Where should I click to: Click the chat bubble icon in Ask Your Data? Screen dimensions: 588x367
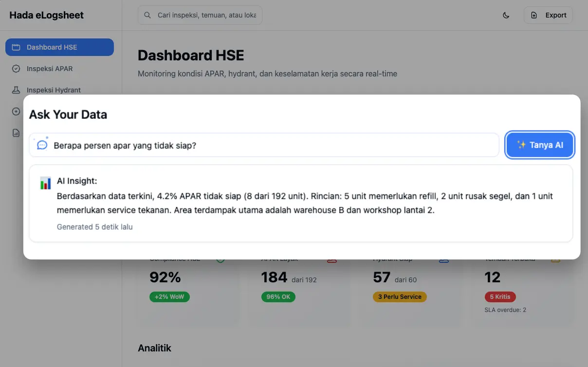tap(42, 145)
